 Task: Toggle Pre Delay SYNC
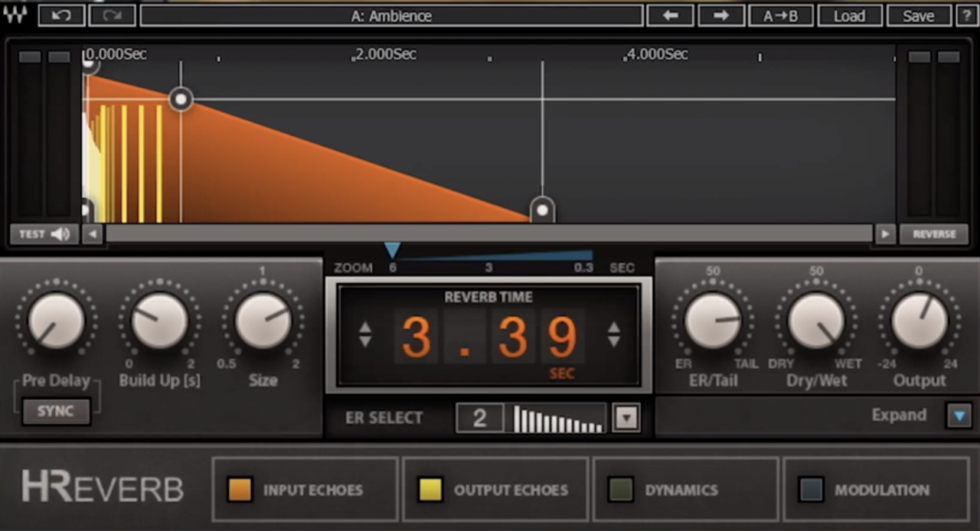[x=56, y=411]
